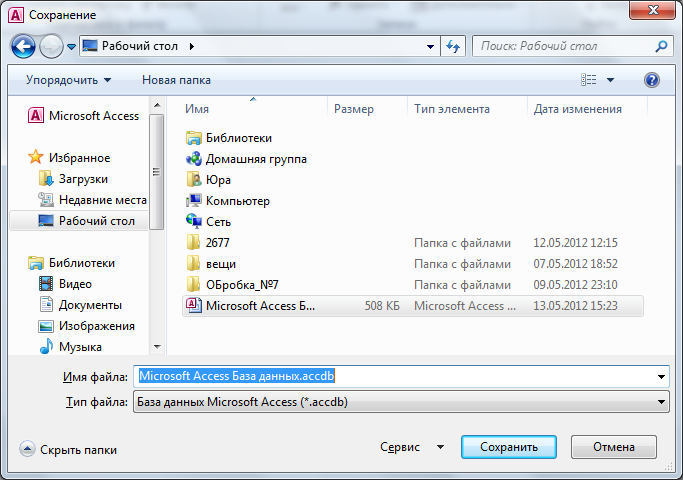Open the Имя файла dropdown arrow
The width and height of the screenshot is (683, 480).
661,376
